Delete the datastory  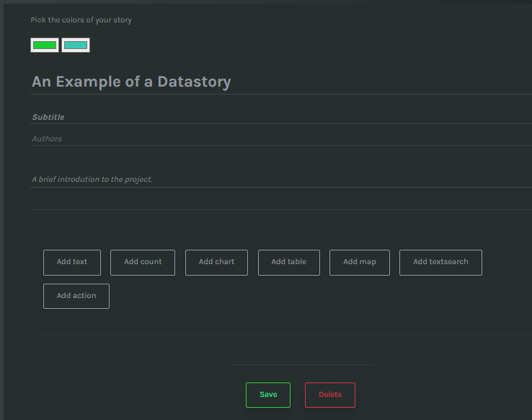330,395
